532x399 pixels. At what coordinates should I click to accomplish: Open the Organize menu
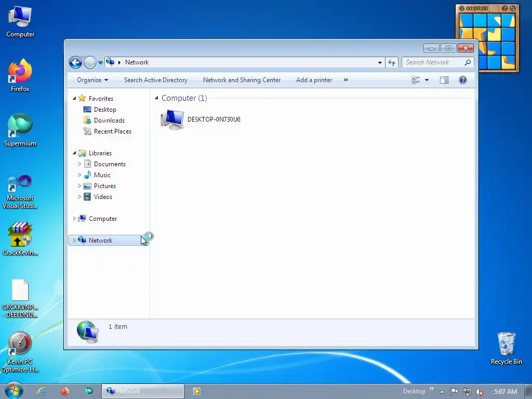(92, 80)
